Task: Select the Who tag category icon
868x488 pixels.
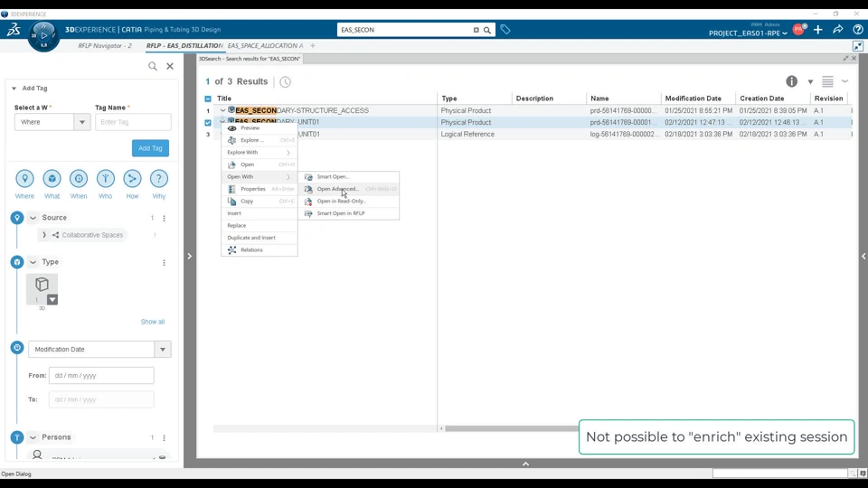Action: [105, 179]
